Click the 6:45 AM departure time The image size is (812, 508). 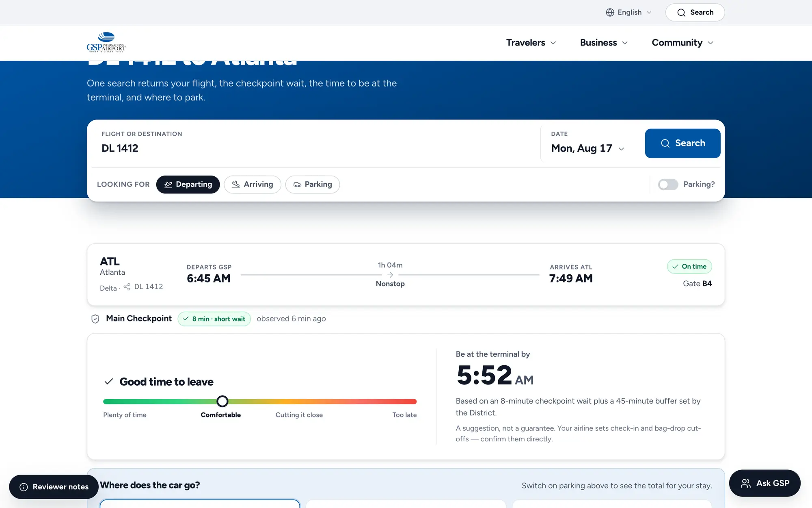[x=209, y=278]
